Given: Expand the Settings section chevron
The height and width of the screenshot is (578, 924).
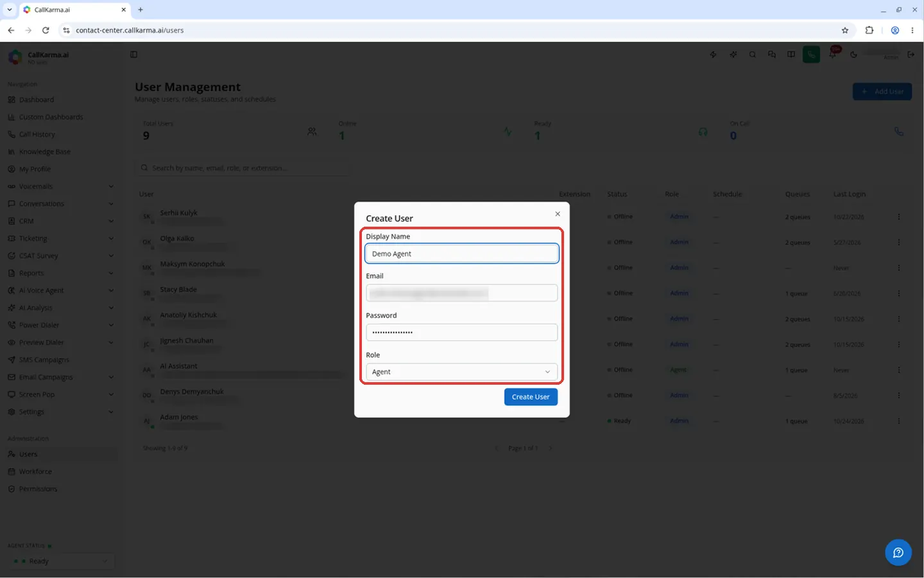Looking at the screenshot, I should click(111, 412).
